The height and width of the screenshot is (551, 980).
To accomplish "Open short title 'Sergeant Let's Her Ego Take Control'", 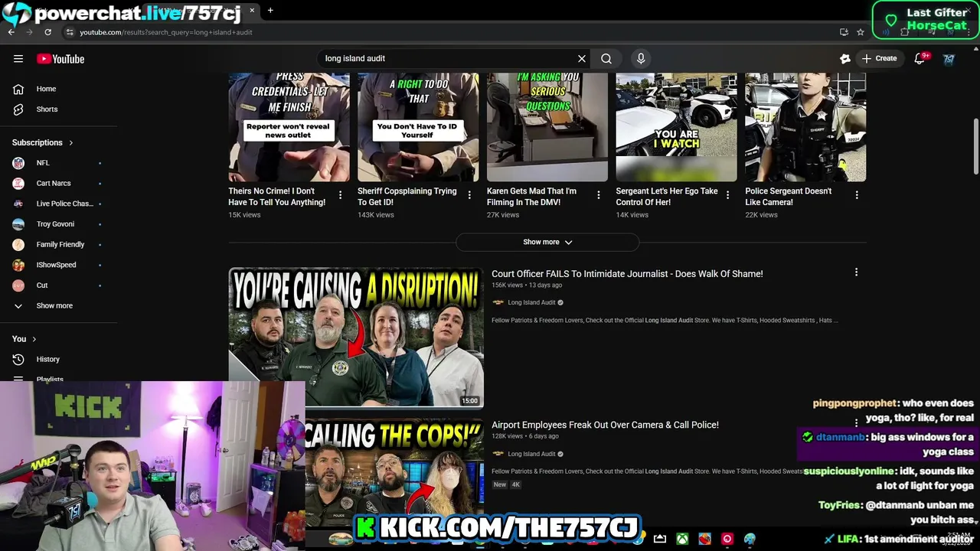I will (x=667, y=197).
